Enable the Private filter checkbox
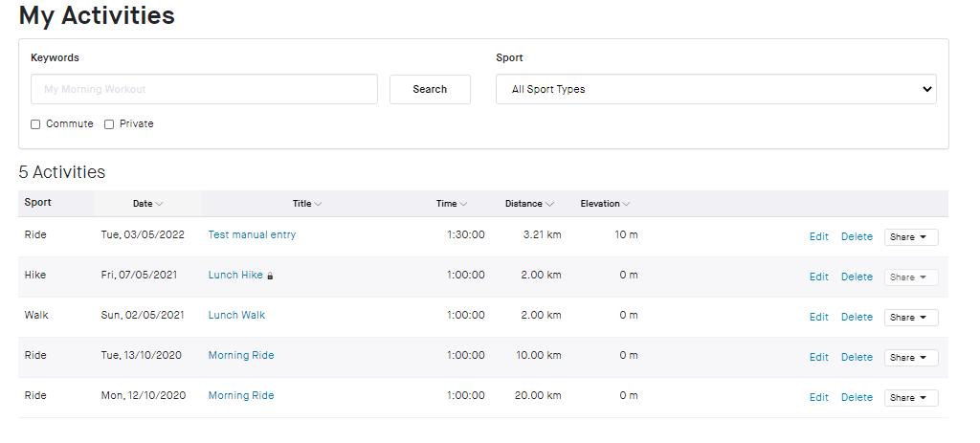Viewport: 980px width, 443px height. (109, 124)
